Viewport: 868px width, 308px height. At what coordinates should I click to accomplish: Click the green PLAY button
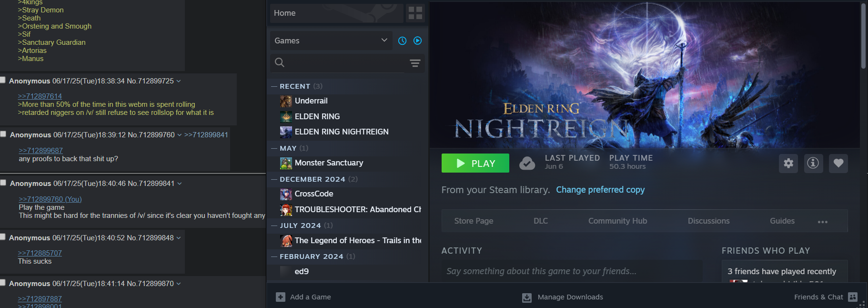pyautogui.click(x=475, y=163)
